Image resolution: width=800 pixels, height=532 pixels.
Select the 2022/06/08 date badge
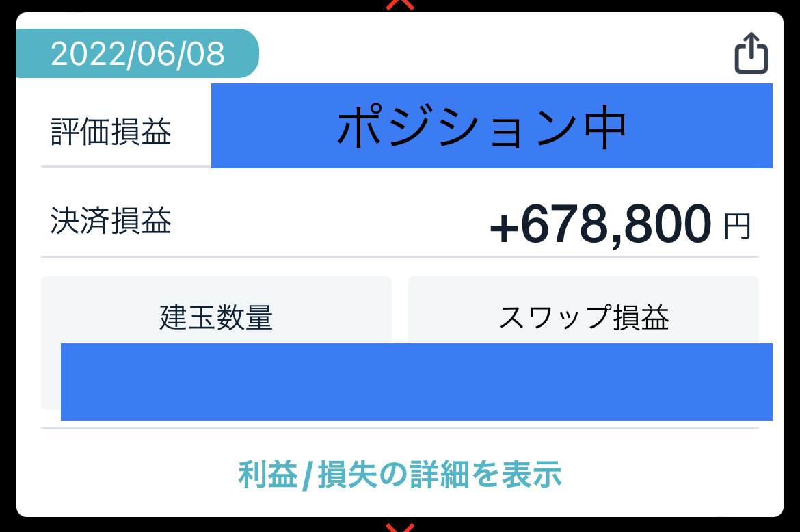(x=137, y=53)
